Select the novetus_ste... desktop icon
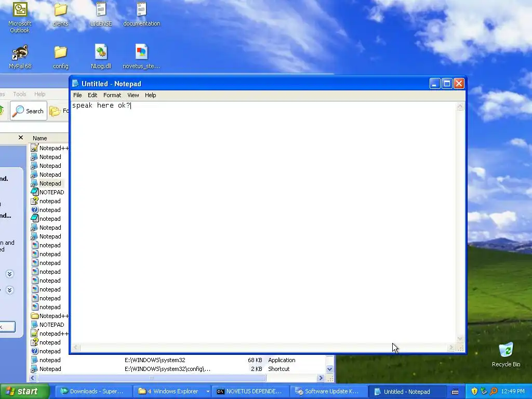Image resolution: width=532 pixels, height=399 pixels. click(x=141, y=57)
